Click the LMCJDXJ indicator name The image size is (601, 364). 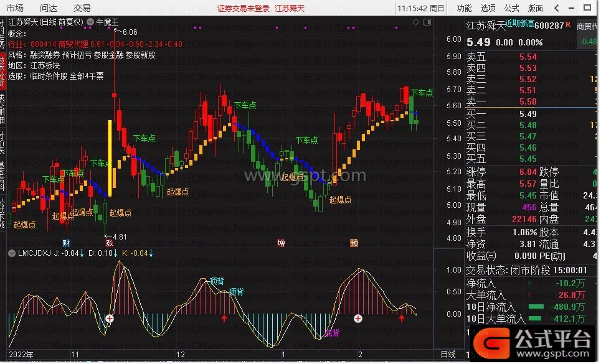[34, 253]
